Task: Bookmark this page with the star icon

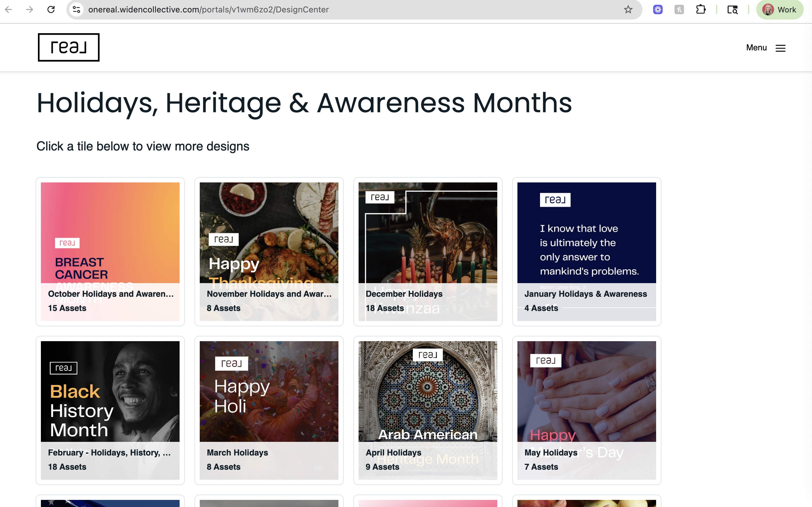Action: click(628, 9)
